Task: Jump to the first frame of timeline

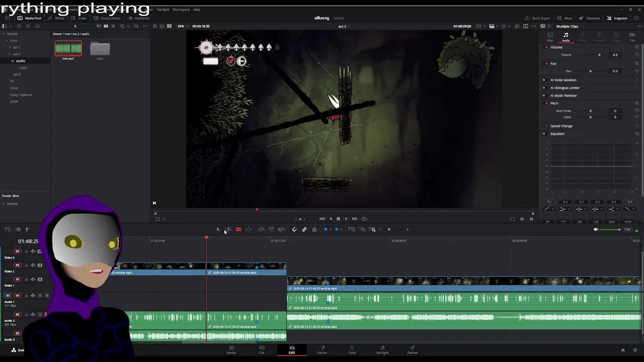Action: click(322, 219)
